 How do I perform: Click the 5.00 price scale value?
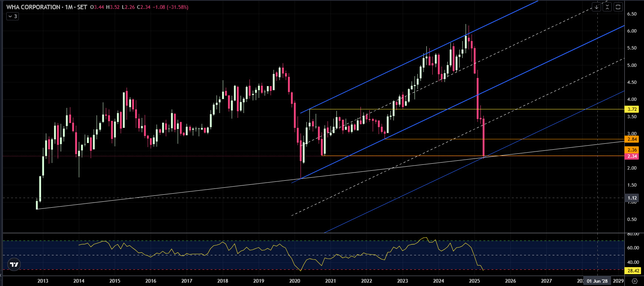pos(632,65)
